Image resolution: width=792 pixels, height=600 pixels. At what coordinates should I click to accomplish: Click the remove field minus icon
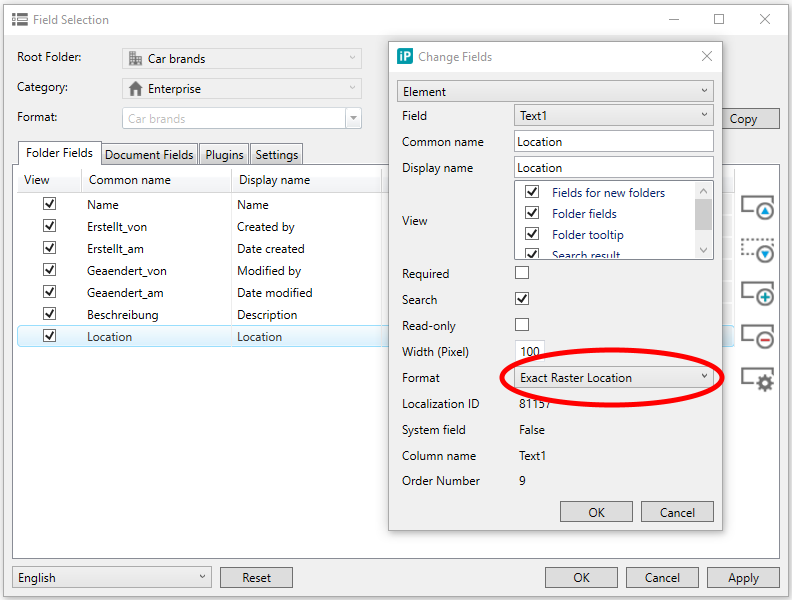757,336
